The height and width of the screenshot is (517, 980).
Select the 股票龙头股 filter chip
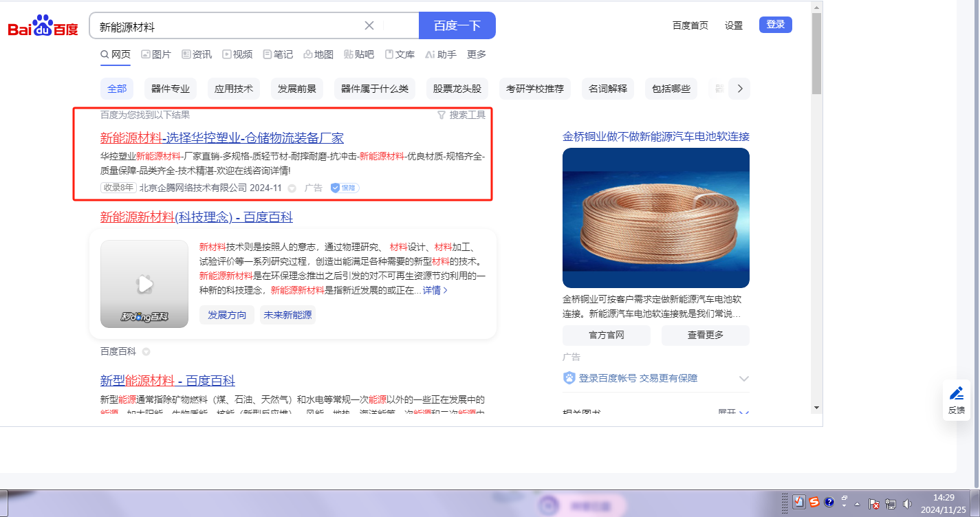(x=457, y=89)
